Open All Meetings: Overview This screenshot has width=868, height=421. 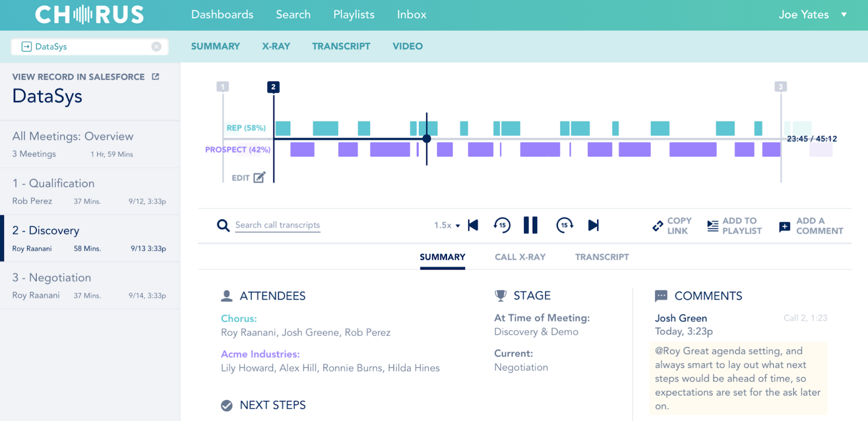coord(90,144)
